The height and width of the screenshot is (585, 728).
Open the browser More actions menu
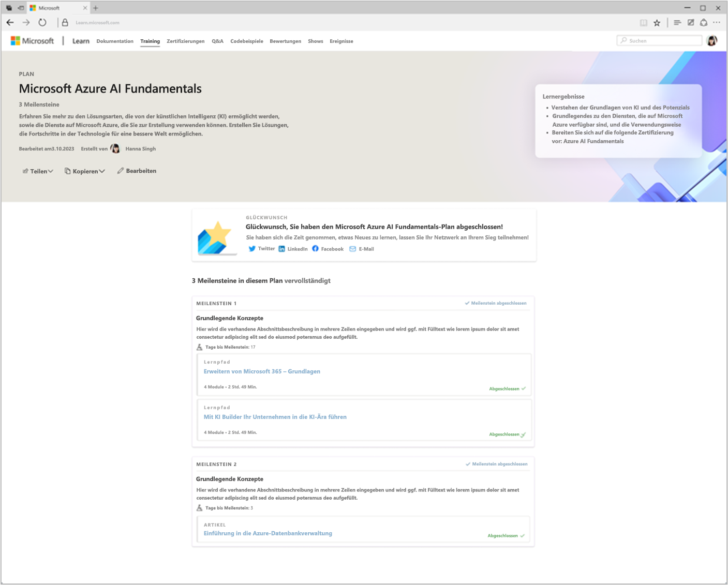tap(717, 22)
